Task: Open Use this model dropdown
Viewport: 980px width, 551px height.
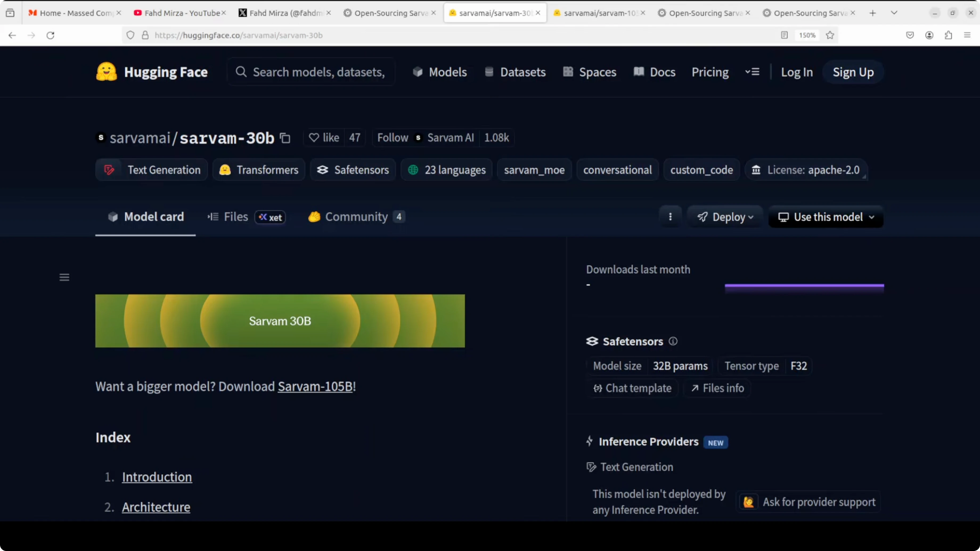Action: (x=826, y=217)
